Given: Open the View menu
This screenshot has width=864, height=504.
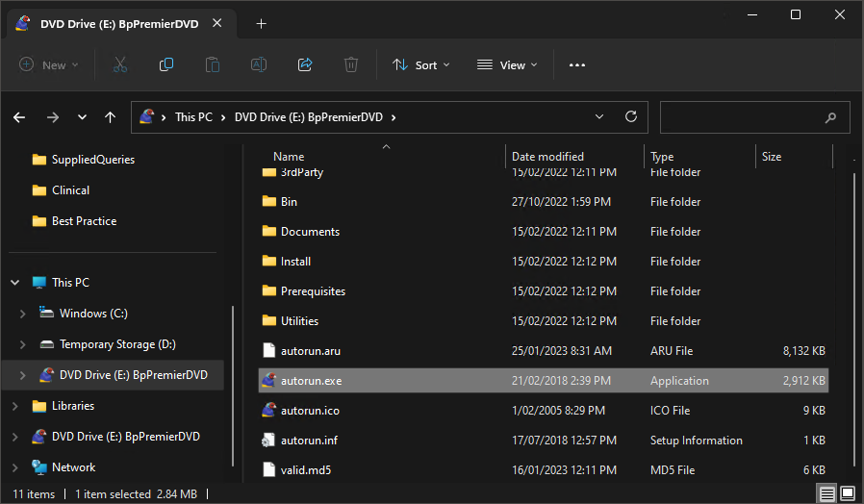Looking at the screenshot, I should pos(507,64).
